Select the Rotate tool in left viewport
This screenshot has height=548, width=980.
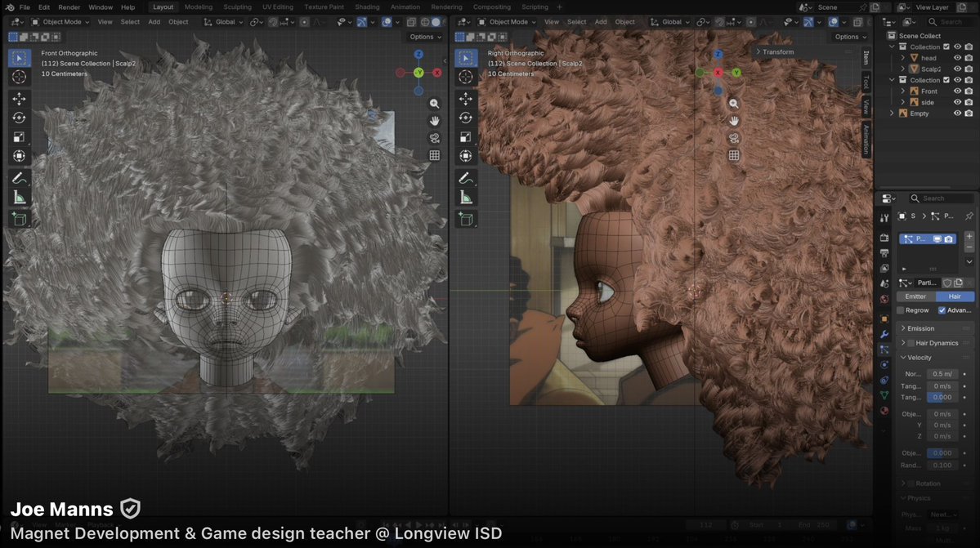pos(19,118)
